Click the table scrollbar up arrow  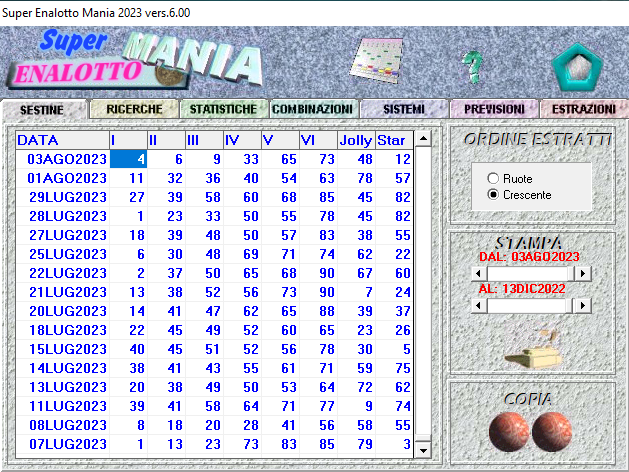pyautogui.click(x=423, y=138)
